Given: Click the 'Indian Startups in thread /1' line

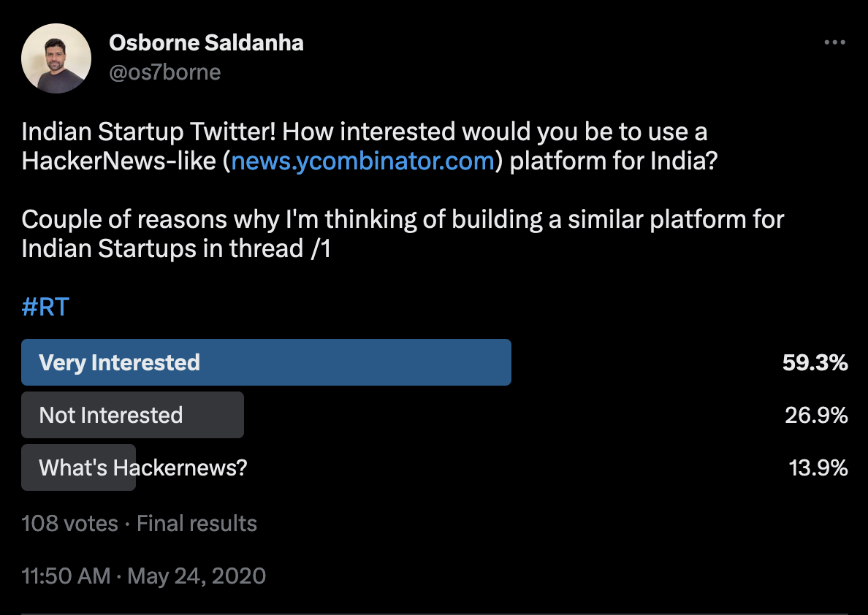Looking at the screenshot, I should coord(176,248).
